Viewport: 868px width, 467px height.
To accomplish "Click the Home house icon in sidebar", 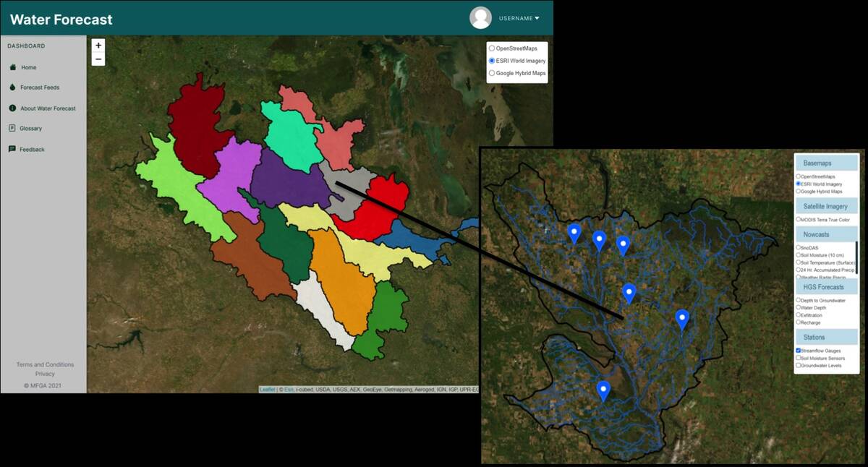I will 12,67.
